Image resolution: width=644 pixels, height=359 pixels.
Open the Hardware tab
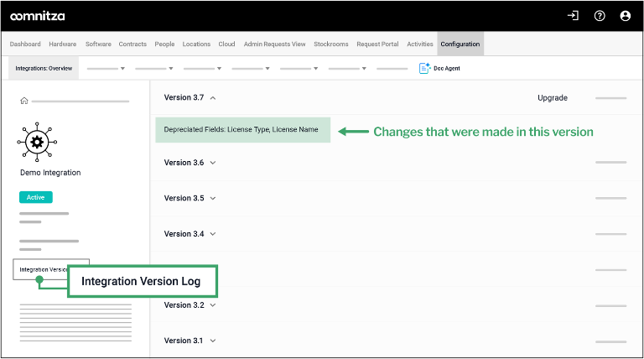coord(63,44)
